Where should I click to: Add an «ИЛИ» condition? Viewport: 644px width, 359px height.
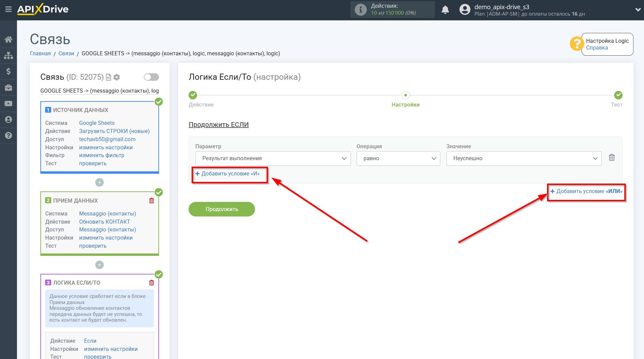[586, 191]
